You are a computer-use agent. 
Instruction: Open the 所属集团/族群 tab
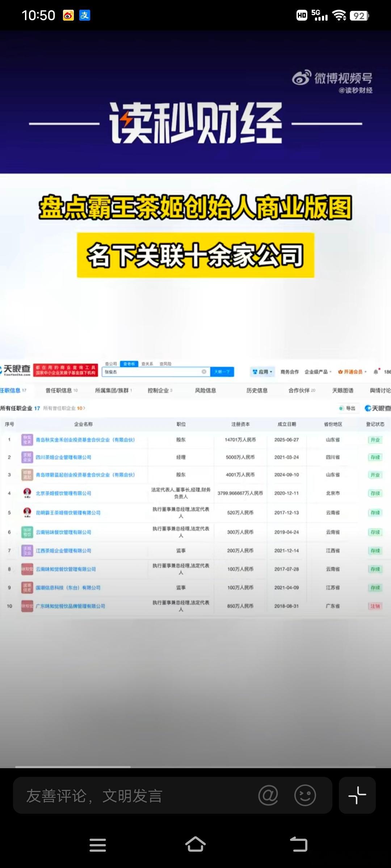[x=113, y=390]
